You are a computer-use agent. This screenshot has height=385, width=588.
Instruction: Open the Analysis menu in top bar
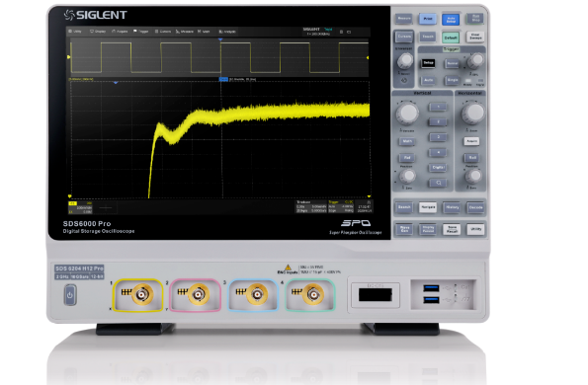point(227,32)
